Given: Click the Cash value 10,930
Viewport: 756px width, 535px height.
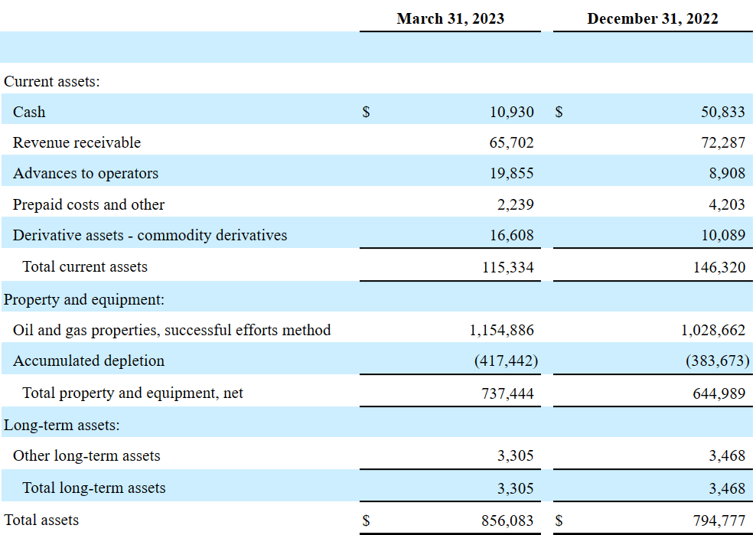Looking at the screenshot, I should tap(516, 112).
